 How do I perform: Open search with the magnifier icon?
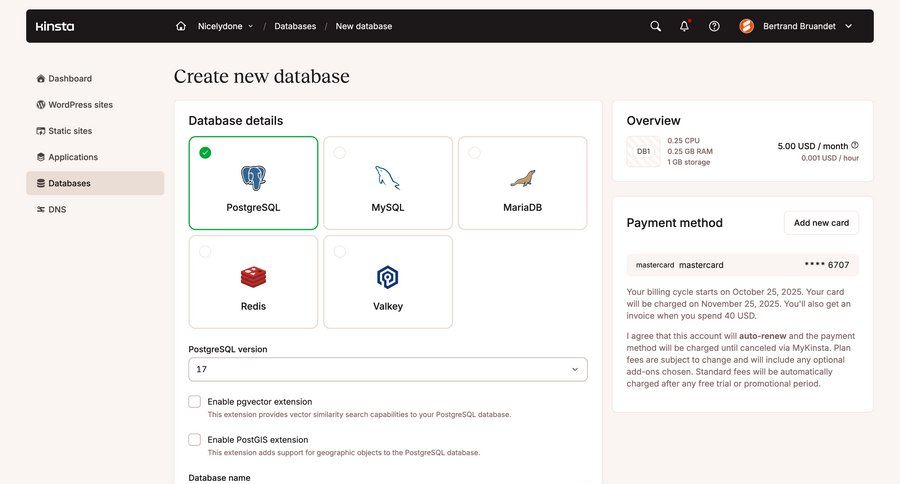655,26
